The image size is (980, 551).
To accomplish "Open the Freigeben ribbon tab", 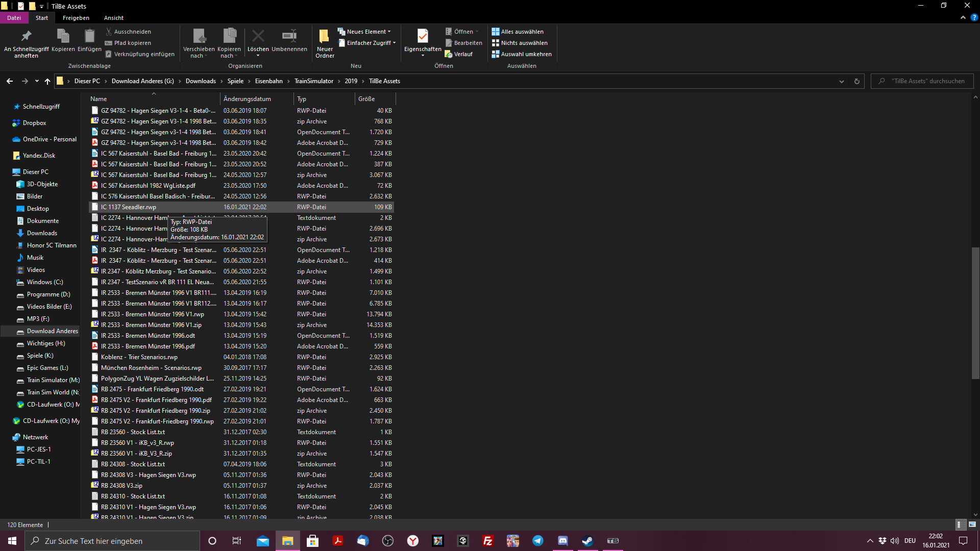I will (76, 18).
